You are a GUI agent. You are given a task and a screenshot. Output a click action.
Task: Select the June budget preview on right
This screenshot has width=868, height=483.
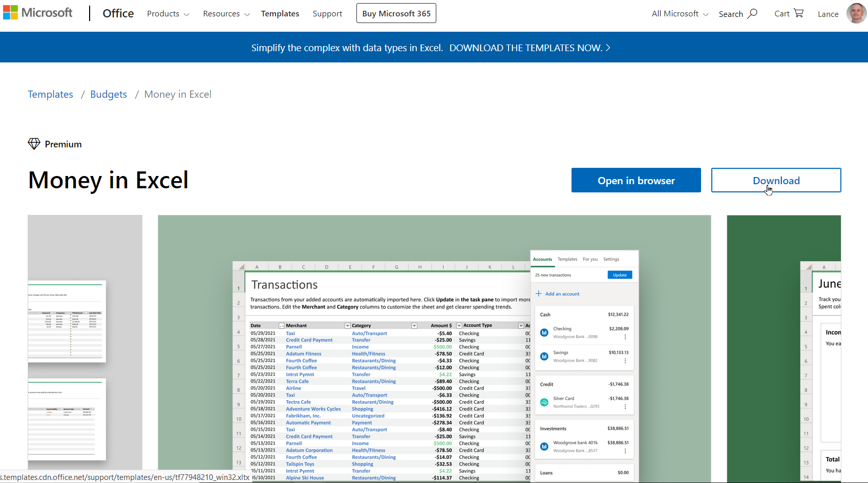tap(784, 348)
